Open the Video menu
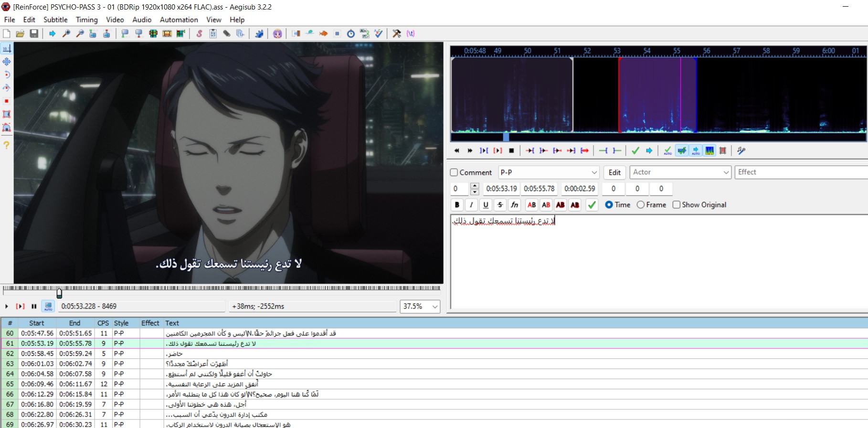This screenshot has width=868, height=428. (115, 20)
